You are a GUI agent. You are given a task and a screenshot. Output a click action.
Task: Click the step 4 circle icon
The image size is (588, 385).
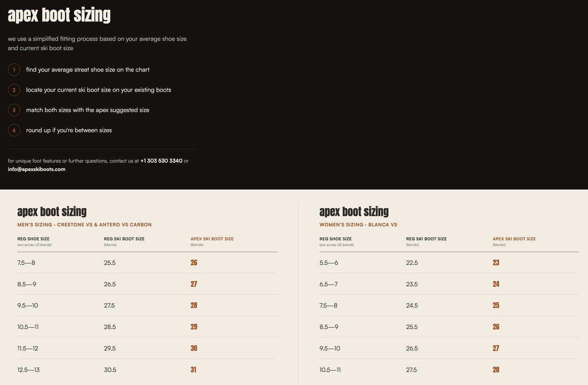coord(14,130)
